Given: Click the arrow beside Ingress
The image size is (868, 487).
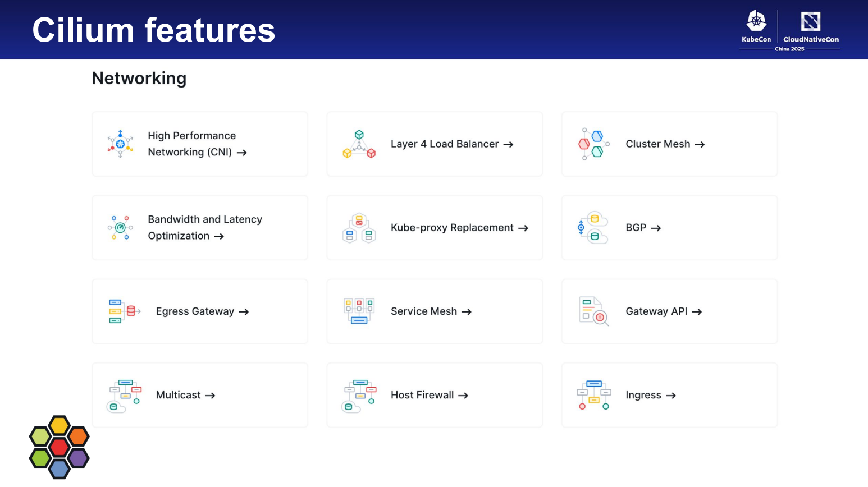Looking at the screenshot, I should click(671, 396).
